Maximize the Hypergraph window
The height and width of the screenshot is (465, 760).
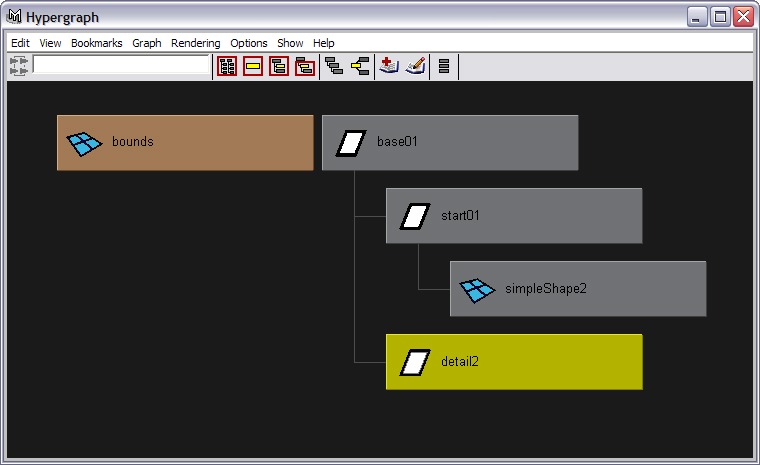(720, 16)
